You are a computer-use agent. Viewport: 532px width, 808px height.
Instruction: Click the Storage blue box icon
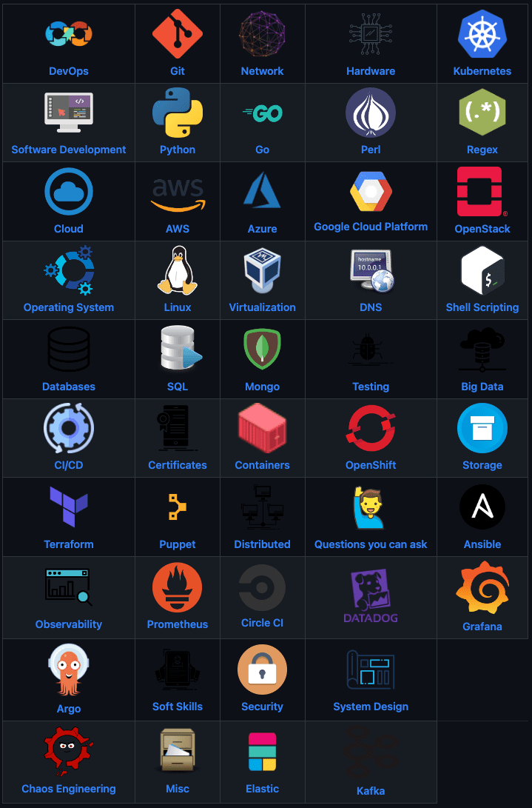pyautogui.click(x=482, y=428)
